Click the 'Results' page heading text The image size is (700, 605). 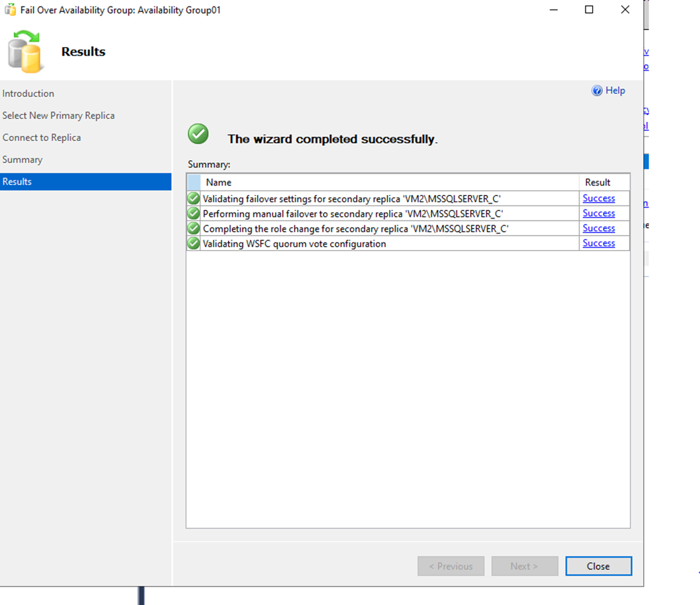(84, 52)
